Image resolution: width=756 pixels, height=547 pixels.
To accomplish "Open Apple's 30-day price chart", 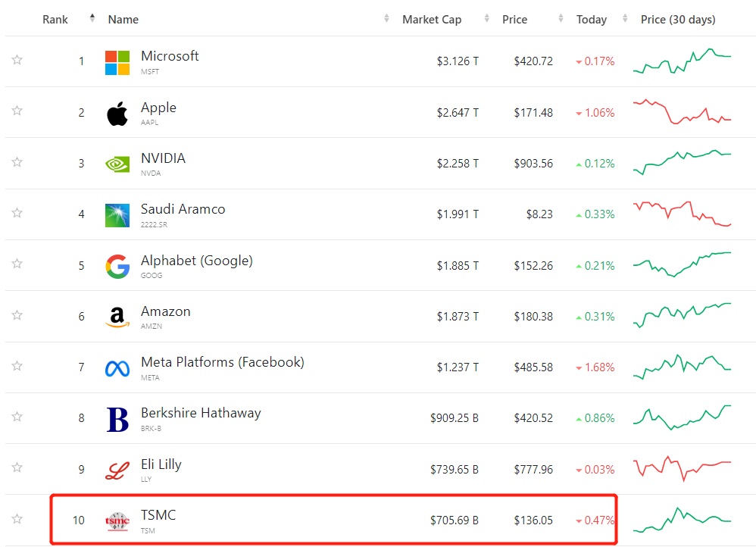I will (682, 112).
